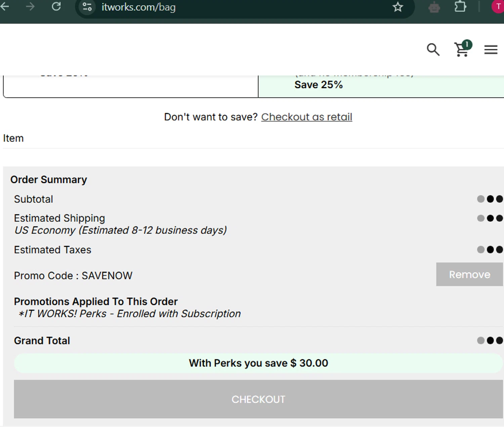Screen dimensions: 504x427
Task: Remove the SAVENOW promo code
Action: pos(469,274)
